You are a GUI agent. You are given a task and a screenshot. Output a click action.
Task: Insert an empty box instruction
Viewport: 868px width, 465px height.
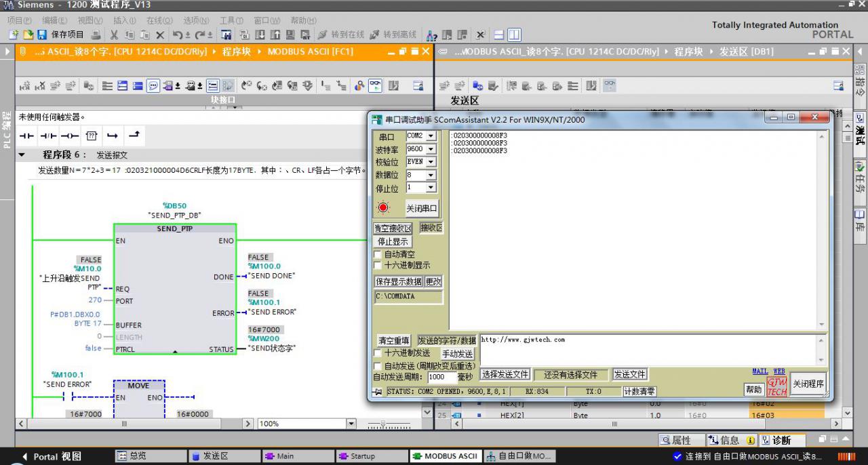(91, 136)
